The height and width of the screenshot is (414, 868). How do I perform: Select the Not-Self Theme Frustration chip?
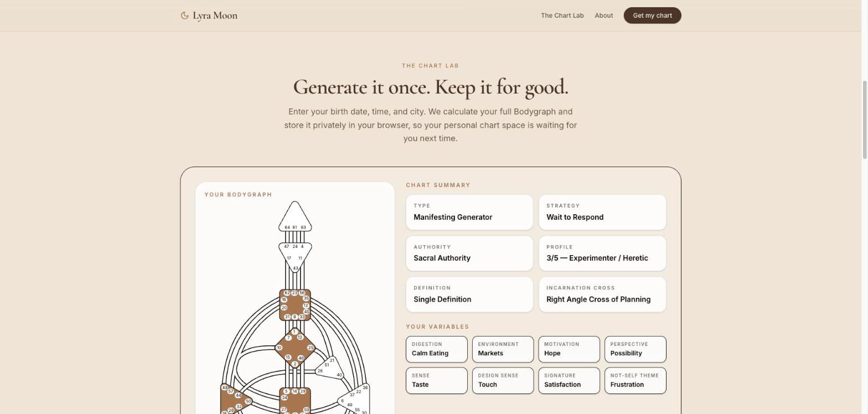tap(635, 381)
